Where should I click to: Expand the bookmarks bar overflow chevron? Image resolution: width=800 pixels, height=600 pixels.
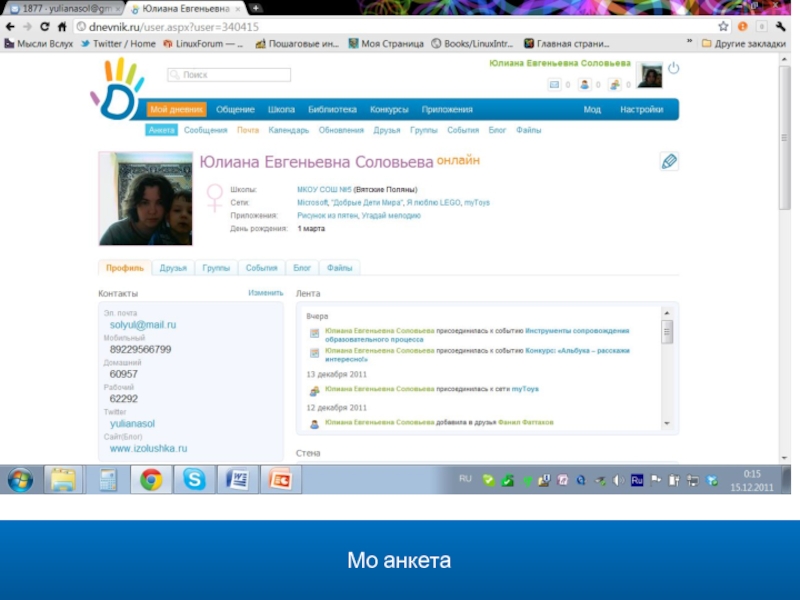tap(689, 43)
